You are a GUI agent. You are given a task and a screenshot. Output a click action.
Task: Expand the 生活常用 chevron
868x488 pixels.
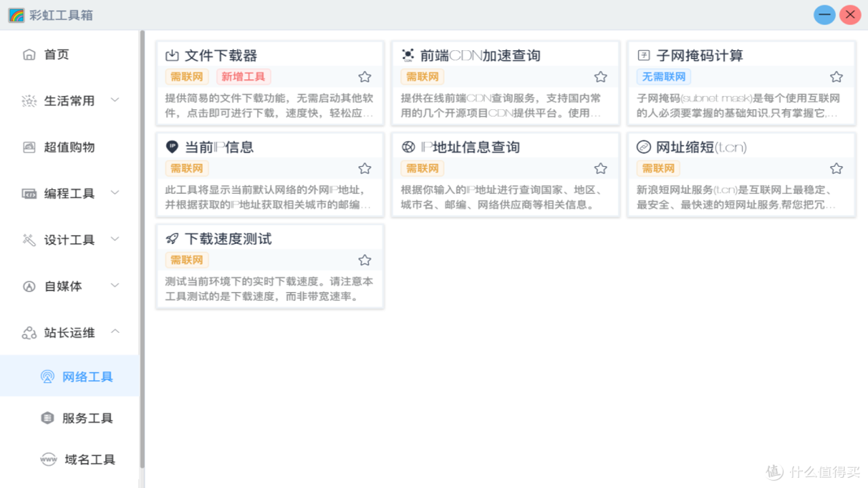tap(115, 100)
